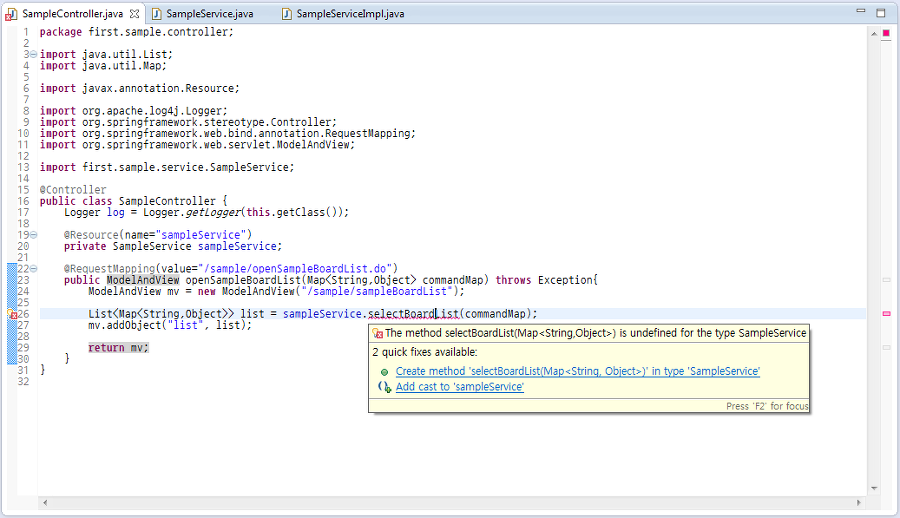This screenshot has width=900, height=518.
Task: Minimize the editor area
Action: tap(860, 11)
